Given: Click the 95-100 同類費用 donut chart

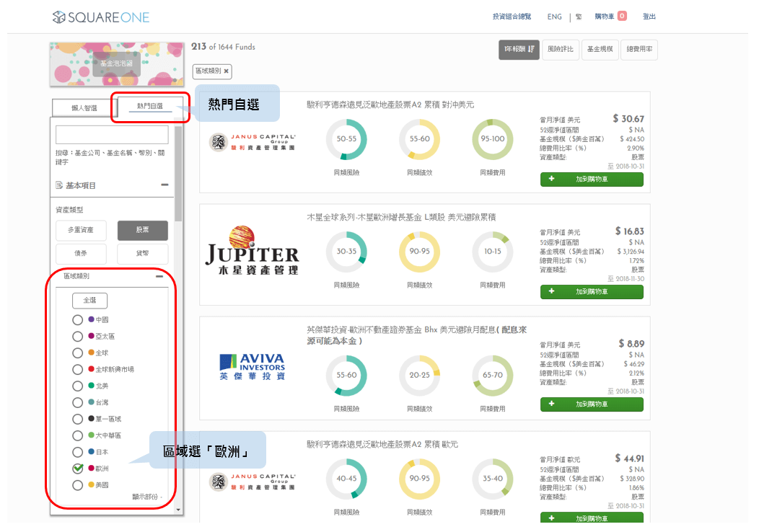Looking at the screenshot, I should point(493,139).
